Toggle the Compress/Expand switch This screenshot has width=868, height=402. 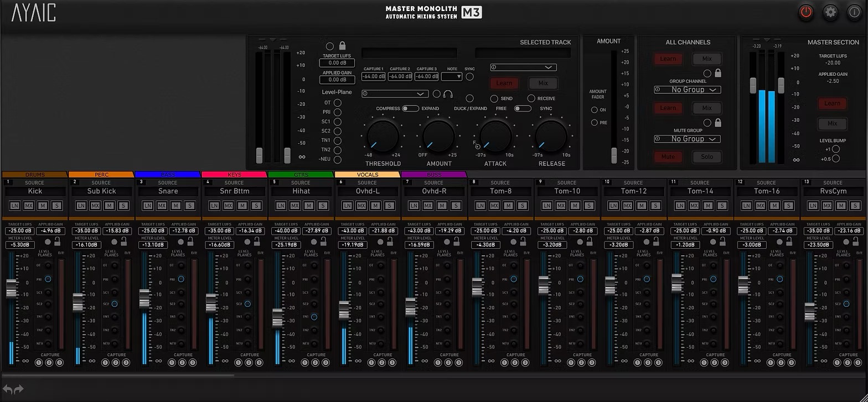[410, 108]
